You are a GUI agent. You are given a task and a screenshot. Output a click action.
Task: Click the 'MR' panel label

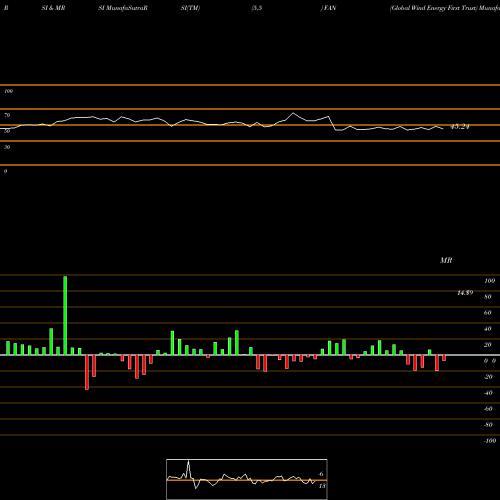pos(446,260)
